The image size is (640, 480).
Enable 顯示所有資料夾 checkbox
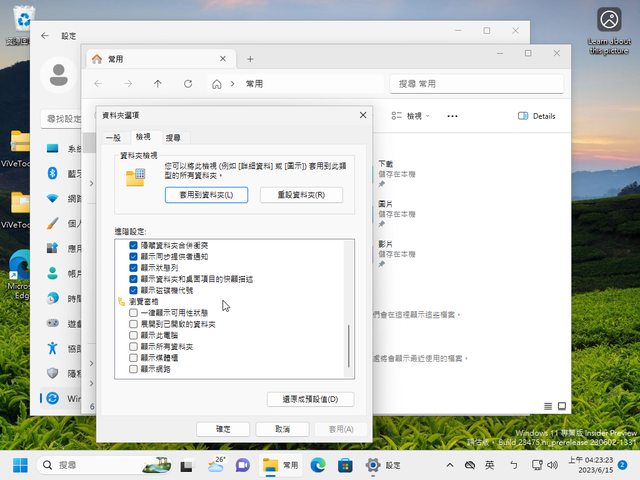134,346
